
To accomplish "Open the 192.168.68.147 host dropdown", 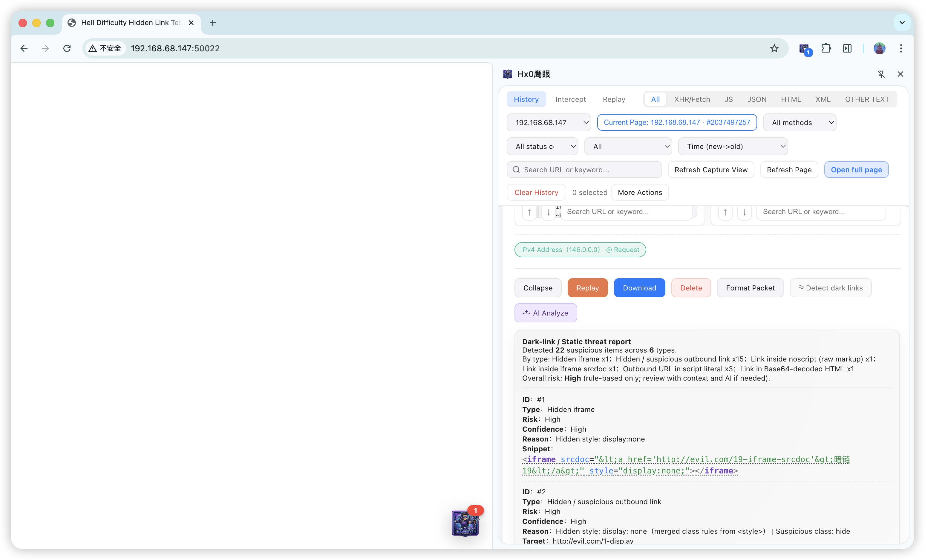I will click(549, 123).
